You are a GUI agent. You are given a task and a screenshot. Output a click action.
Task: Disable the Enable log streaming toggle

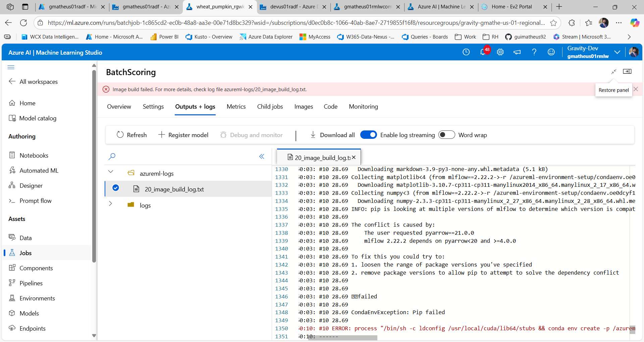coord(368,135)
